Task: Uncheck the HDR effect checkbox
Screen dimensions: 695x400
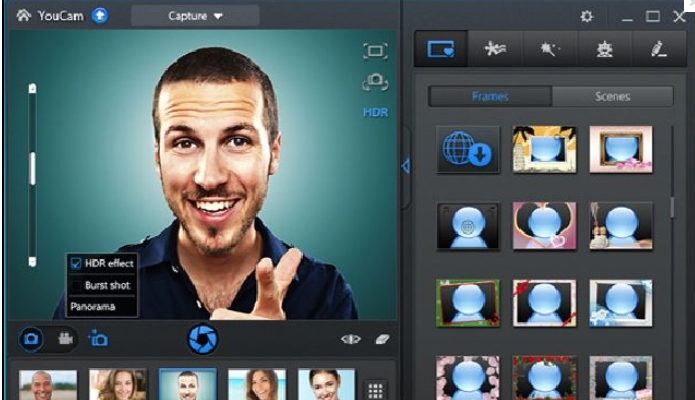Action: pos(76,263)
